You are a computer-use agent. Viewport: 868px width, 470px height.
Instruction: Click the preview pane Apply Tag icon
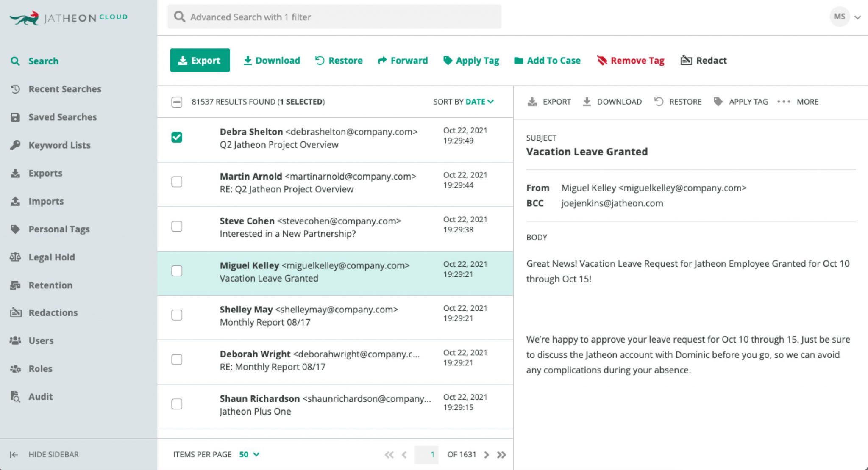[718, 102]
